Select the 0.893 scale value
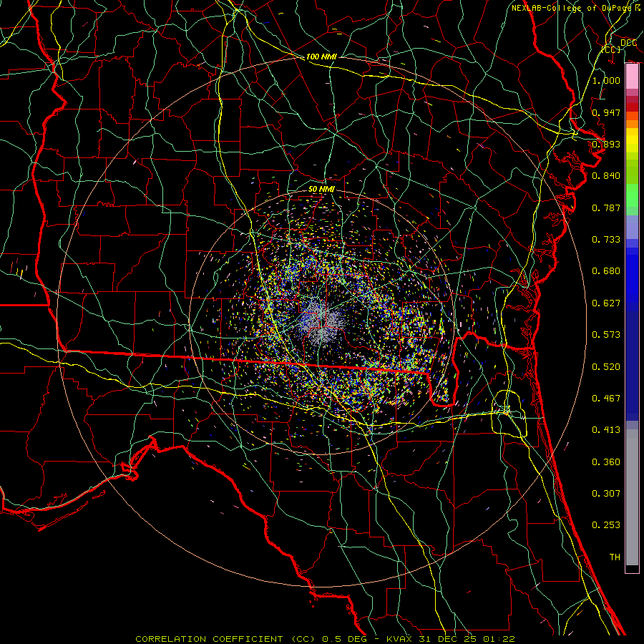The height and width of the screenshot is (644, 644). pos(606,144)
